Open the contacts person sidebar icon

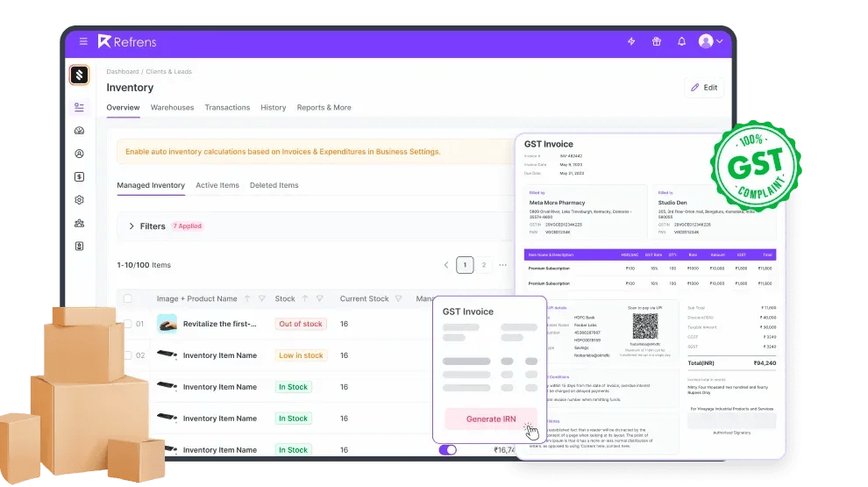[x=79, y=154]
